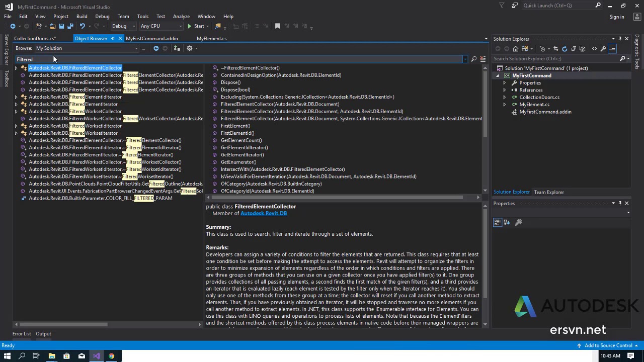Image resolution: width=644 pixels, height=362 pixels.
Task: Expand the Properties node in Solution Explorer
Action: pos(505,83)
